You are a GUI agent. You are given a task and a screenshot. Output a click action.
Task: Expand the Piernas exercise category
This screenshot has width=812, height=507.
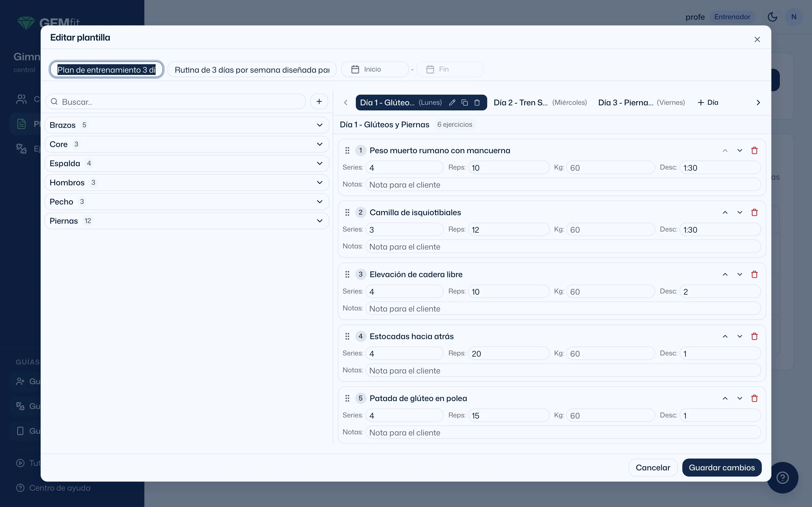coord(187,221)
